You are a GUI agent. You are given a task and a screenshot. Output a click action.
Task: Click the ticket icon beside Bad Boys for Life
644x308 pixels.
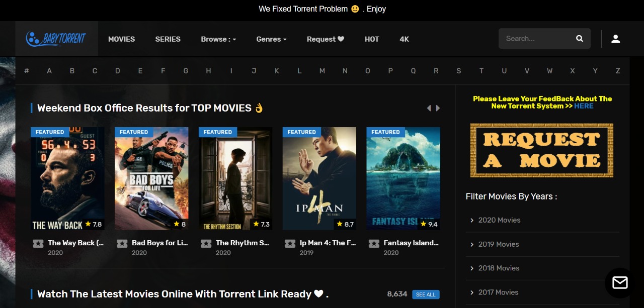pyautogui.click(x=122, y=244)
